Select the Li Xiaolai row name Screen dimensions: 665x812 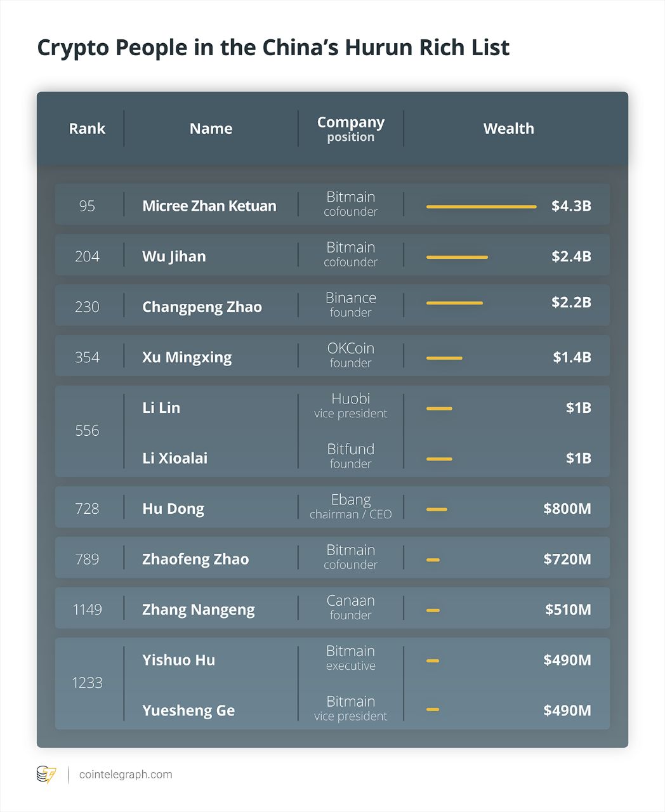174,459
